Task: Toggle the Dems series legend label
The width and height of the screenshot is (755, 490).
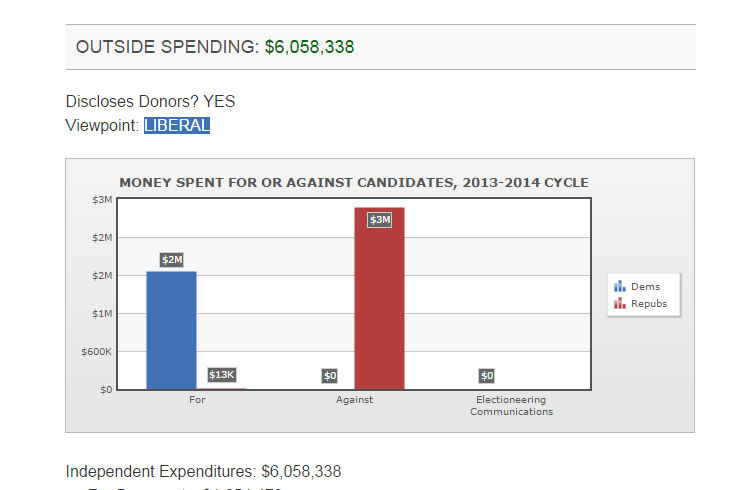Action: pos(645,287)
